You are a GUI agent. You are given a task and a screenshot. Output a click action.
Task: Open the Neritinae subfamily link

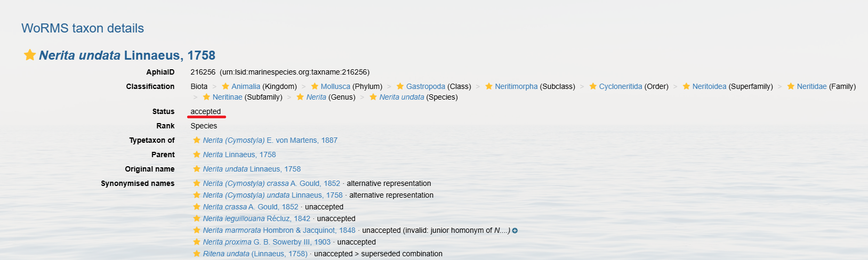coord(227,97)
